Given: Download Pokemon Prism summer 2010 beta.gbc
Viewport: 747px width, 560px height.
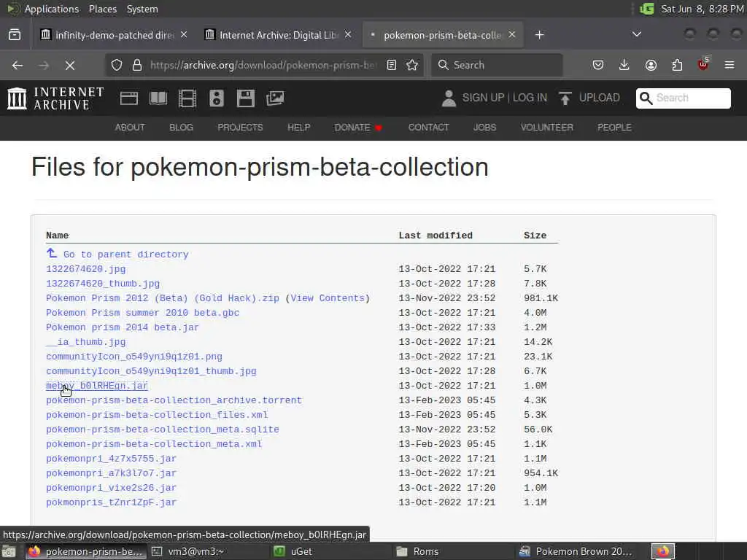Looking at the screenshot, I should point(142,313).
